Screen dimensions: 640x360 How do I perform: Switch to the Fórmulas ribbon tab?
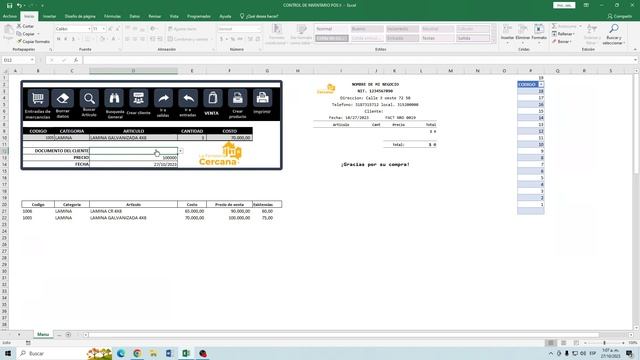pos(112,16)
